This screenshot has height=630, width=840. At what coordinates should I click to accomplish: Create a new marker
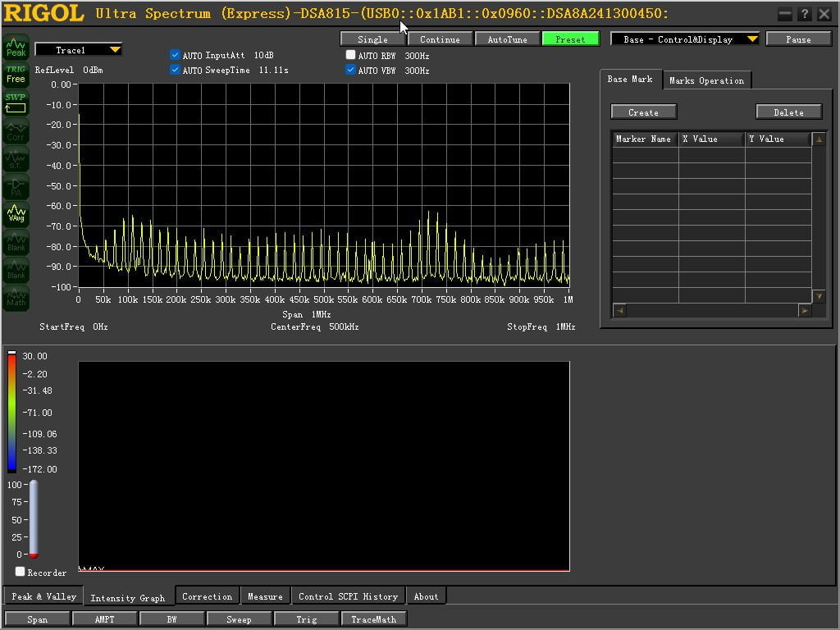(x=643, y=112)
